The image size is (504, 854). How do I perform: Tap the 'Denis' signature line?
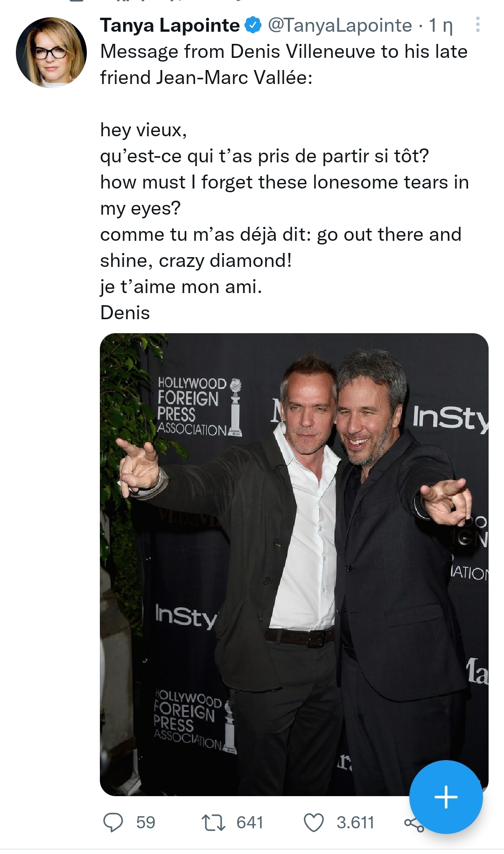(125, 313)
